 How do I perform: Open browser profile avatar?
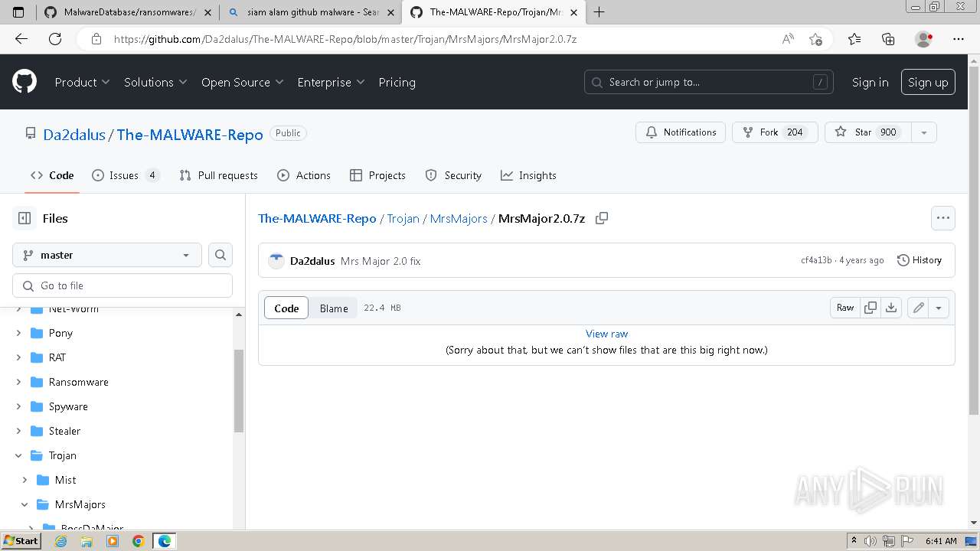923,39
